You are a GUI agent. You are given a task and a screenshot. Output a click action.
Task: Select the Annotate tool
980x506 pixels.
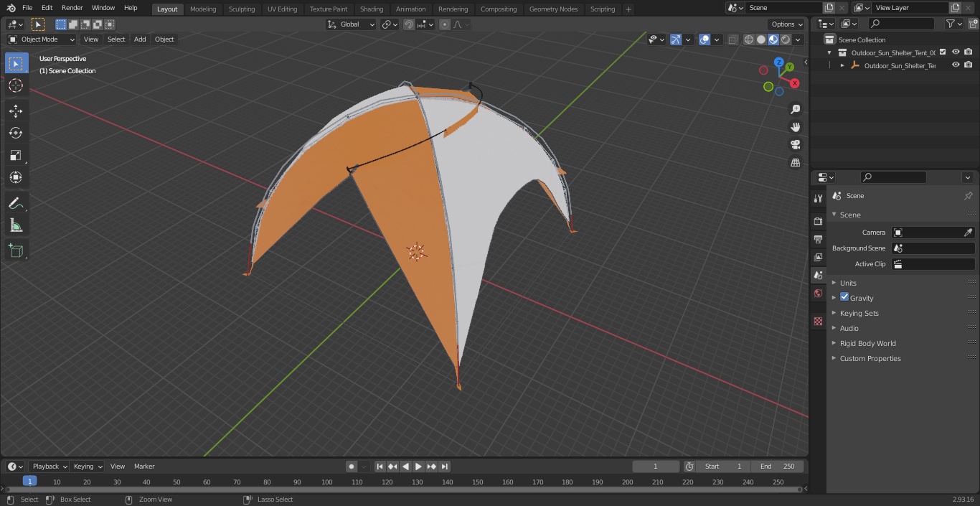16,203
